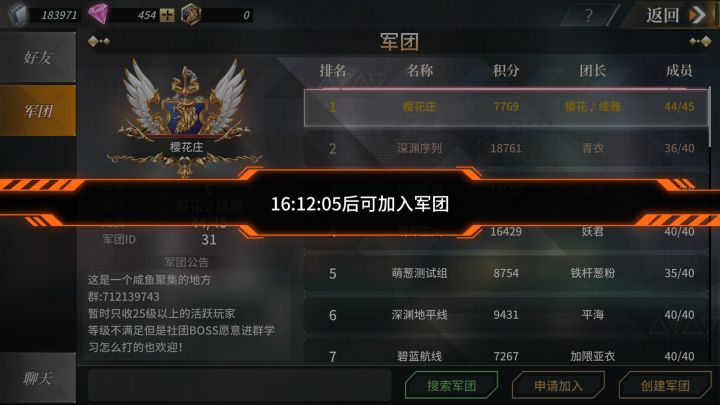Select the 萌葱测试组 legion row
Image resolution: width=720 pixels, height=405 pixels.
(x=506, y=273)
